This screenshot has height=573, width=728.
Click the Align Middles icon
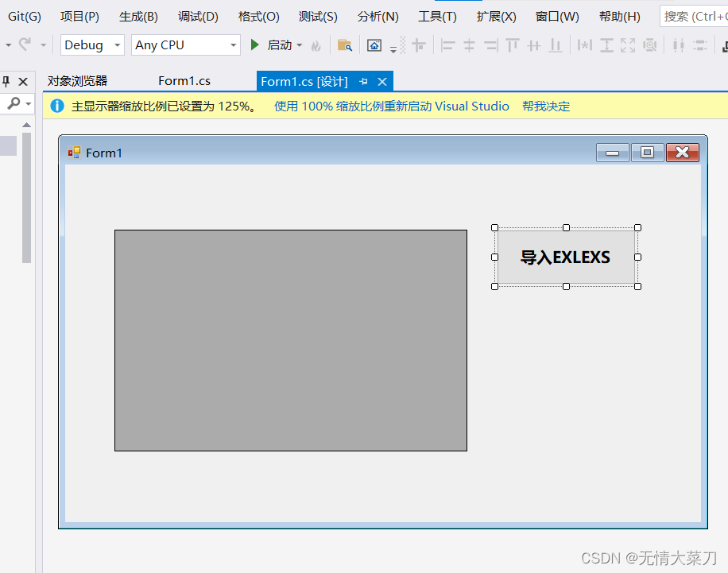534,45
